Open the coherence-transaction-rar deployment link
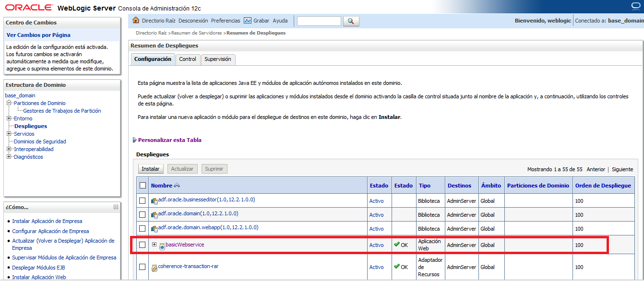 click(188, 266)
